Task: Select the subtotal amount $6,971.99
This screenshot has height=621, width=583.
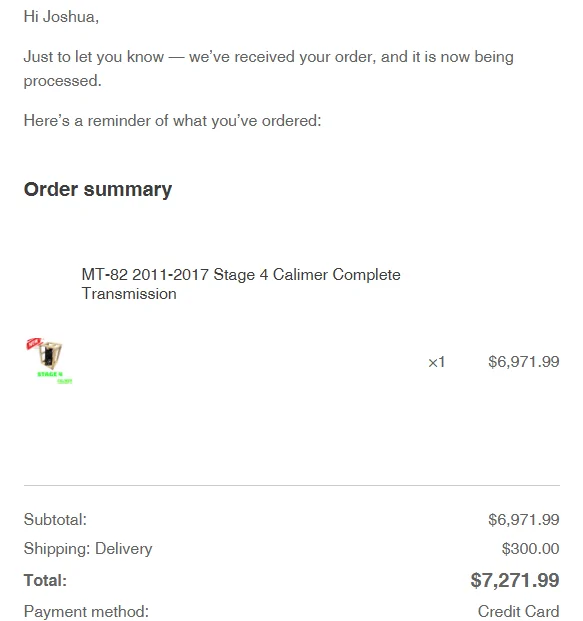Action: [524, 519]
